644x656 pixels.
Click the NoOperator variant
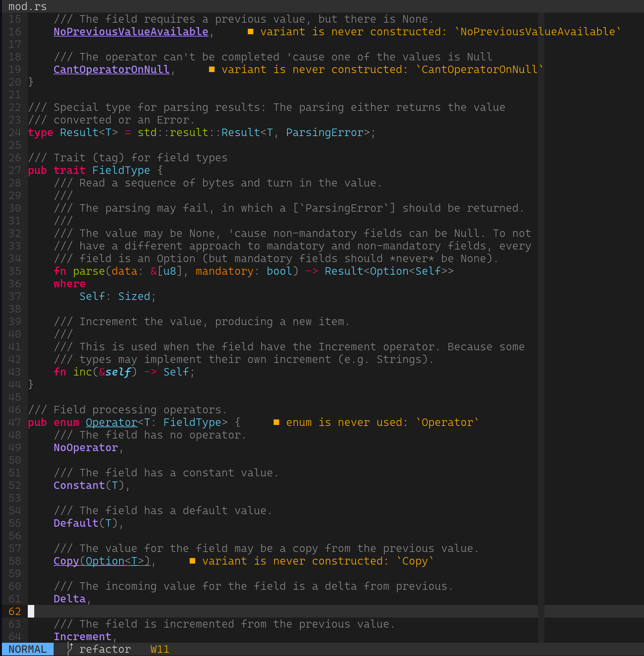coord(86,448)
